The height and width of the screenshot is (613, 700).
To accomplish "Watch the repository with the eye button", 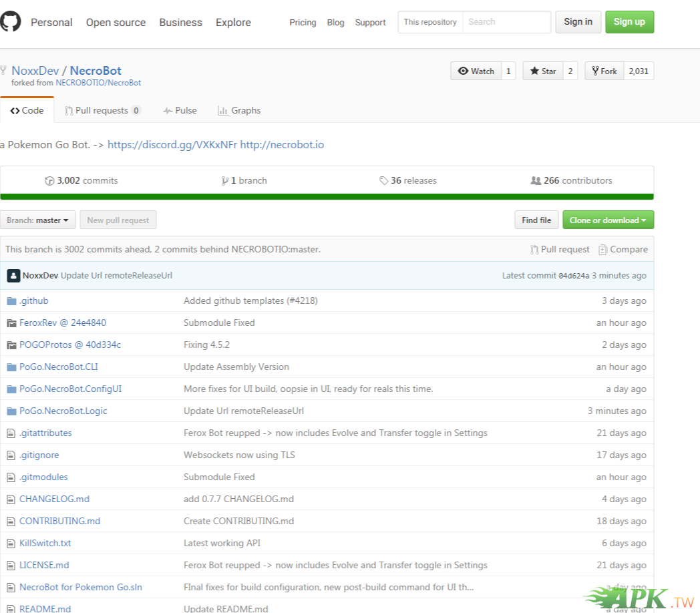I will [476, 71].
